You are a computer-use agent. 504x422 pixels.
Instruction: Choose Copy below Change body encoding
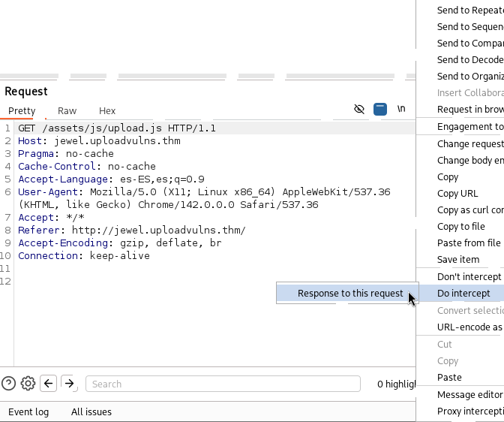(x=460, y=176)
